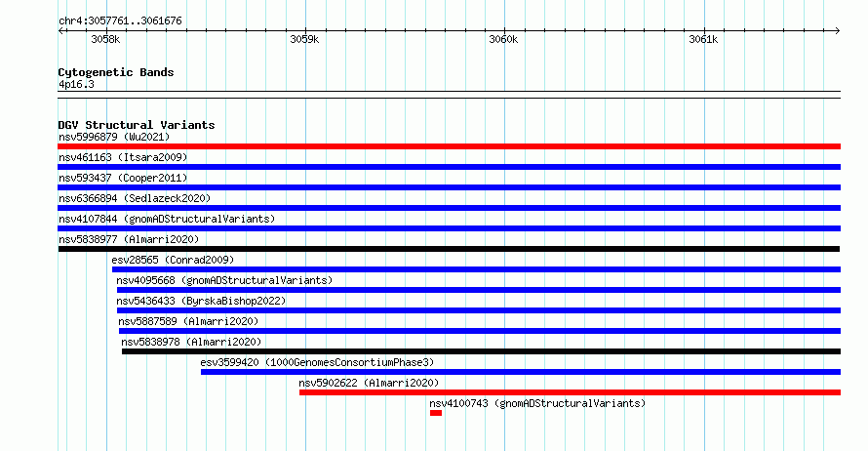Image resolution: width=868 pixels, height=451 pixels.
Task: Click the blue nsv461163 variant bar
Action: pyautogui.click(x=449, y=167)
